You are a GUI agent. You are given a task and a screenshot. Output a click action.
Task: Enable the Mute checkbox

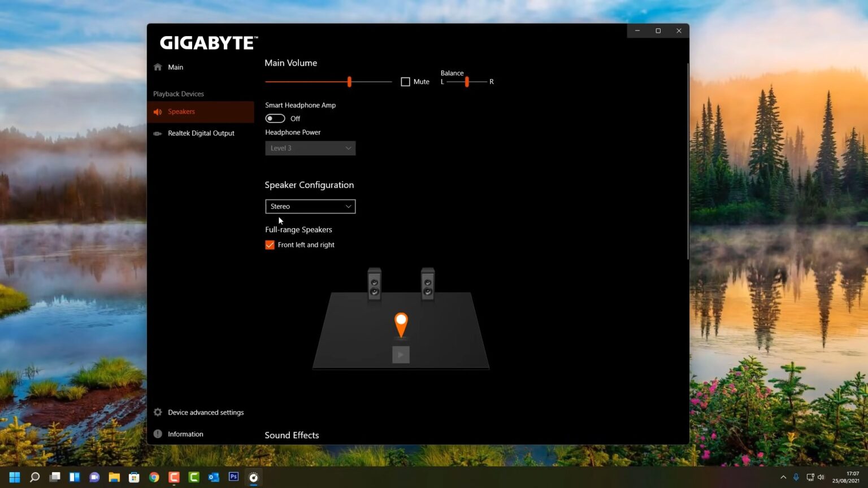coord(405,81)
